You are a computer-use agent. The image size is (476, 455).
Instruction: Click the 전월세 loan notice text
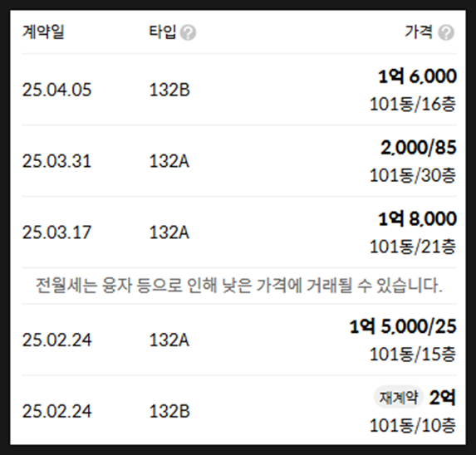(x=239, y=286)
